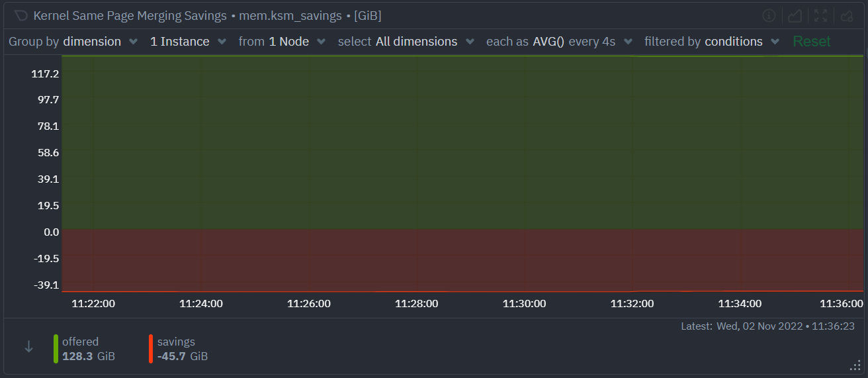Click the down arrow sort icon in legend
Image resolution: width=868 pixels, height=378 pixels.
[28, 347]
